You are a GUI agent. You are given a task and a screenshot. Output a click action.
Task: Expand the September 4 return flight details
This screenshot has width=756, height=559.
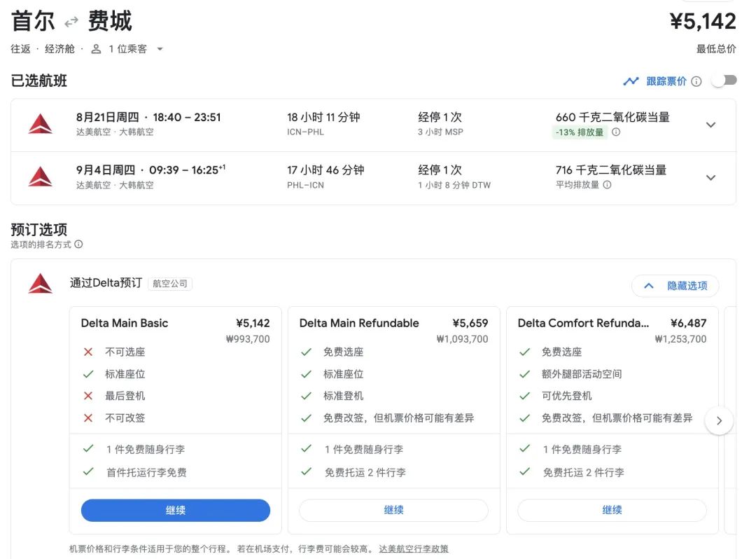point(710,178)
